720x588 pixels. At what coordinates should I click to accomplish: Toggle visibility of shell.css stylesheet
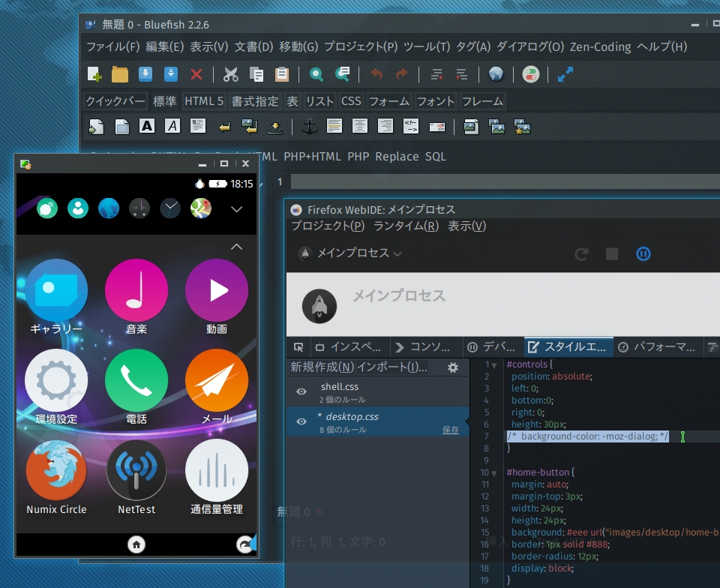tap(301, 391)
